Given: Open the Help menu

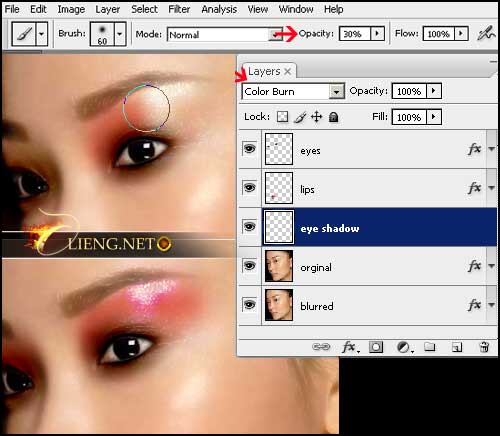Looking at the screenshot, I should click(x=333, y=9).
